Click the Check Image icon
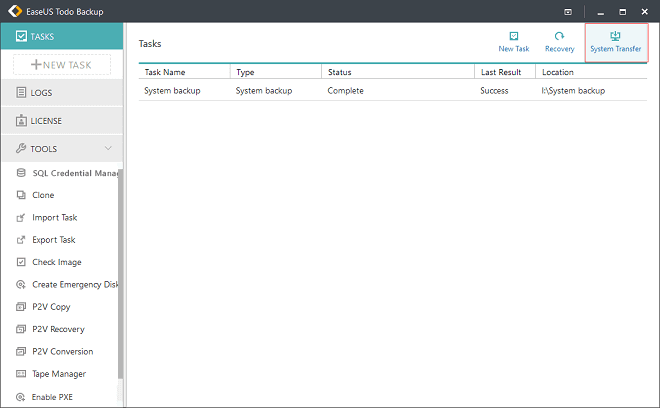The width and height of the screenshot is (660, 408). tap(21, 262)
